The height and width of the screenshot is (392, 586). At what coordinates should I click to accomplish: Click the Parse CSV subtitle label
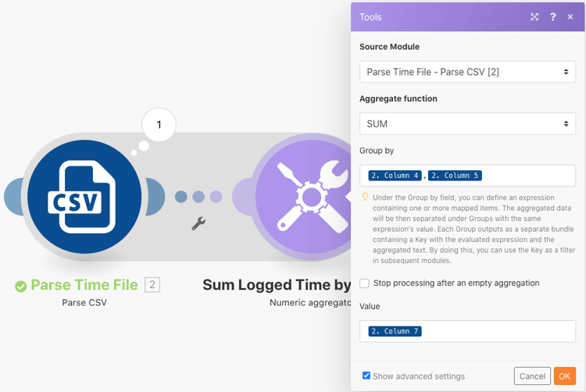point(84,302)
